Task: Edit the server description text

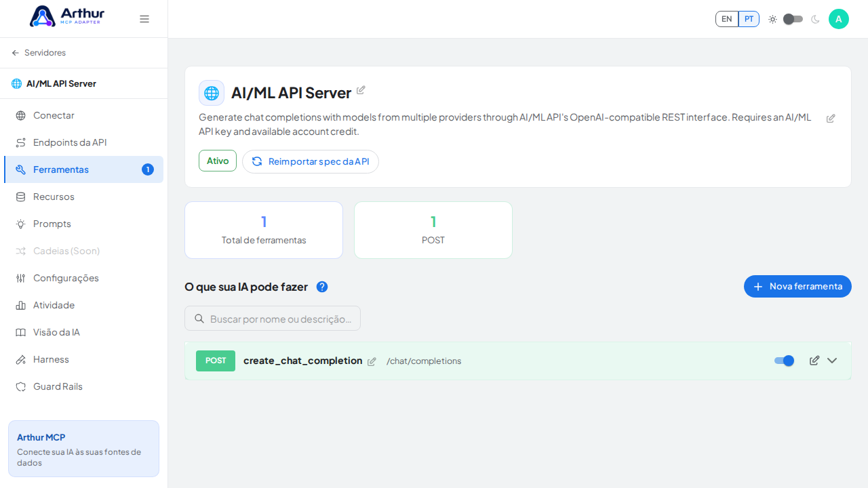Action: click(x=831, y=118)
